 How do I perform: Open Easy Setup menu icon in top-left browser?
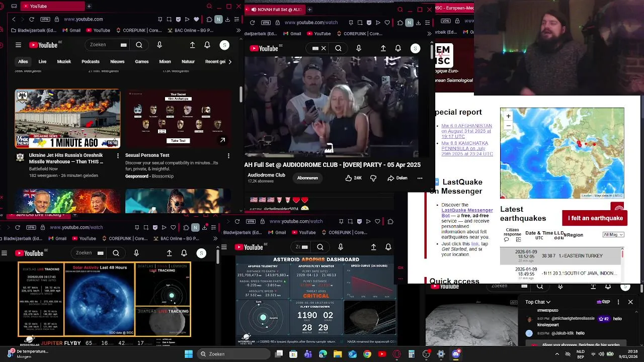[x=236, y=19]
